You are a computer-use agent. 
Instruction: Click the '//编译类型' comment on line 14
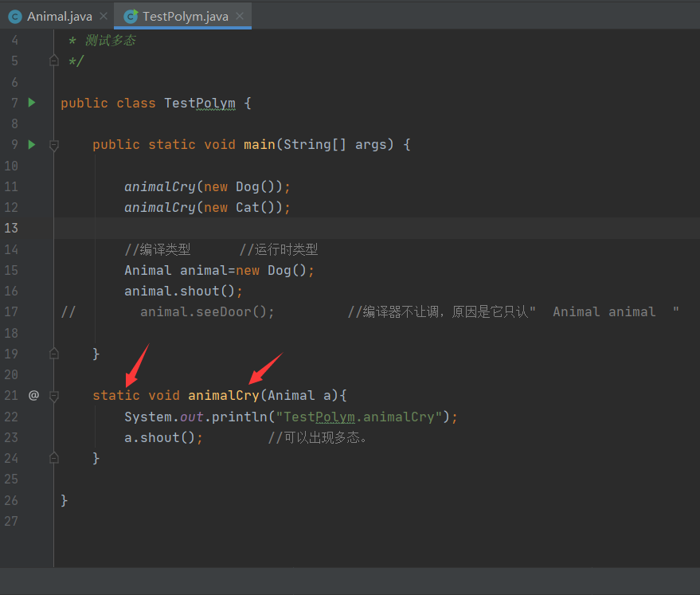(158, 249)
